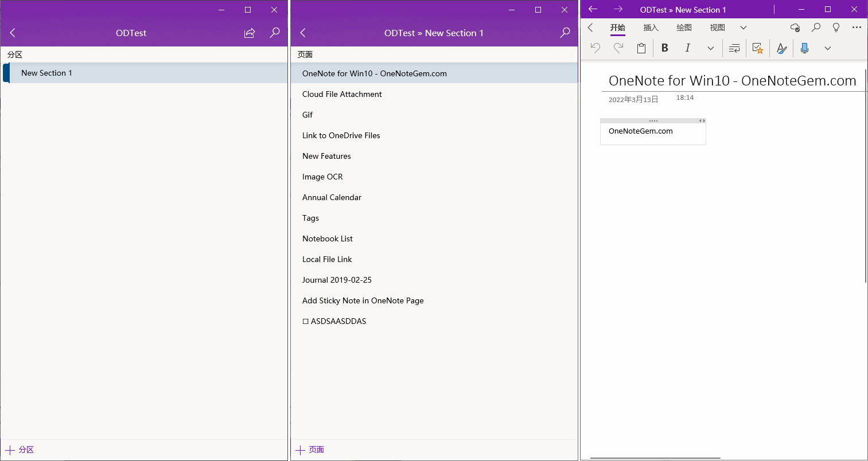
Task: Open search in the ODTest sections window
Action: 275,33
